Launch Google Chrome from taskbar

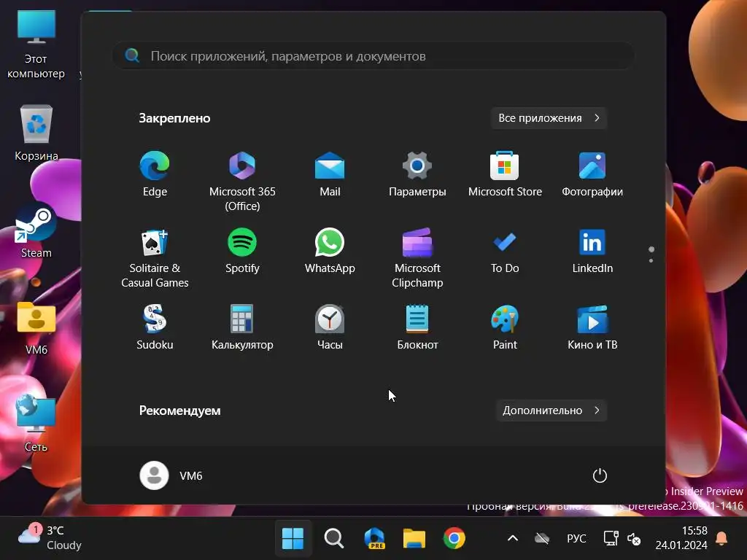click(x=454, y=539)
